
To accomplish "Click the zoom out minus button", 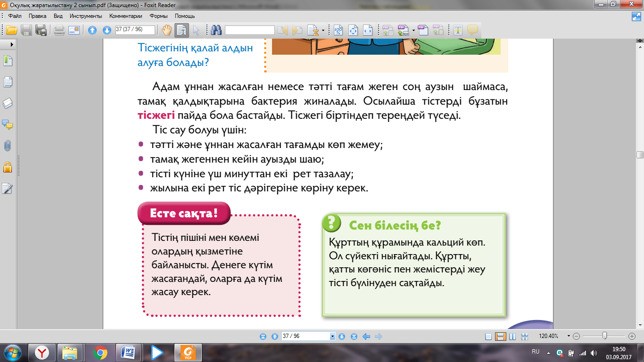I will point(576,337).
